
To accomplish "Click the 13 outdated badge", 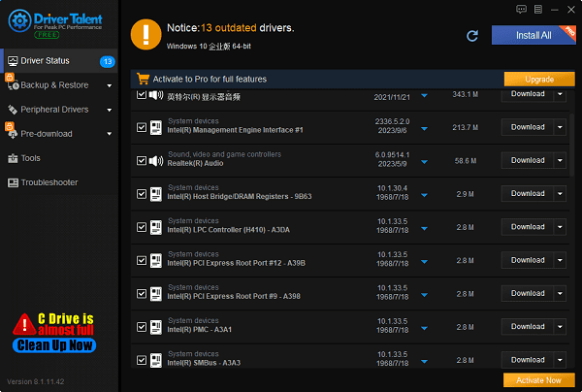I will [108, 61].
